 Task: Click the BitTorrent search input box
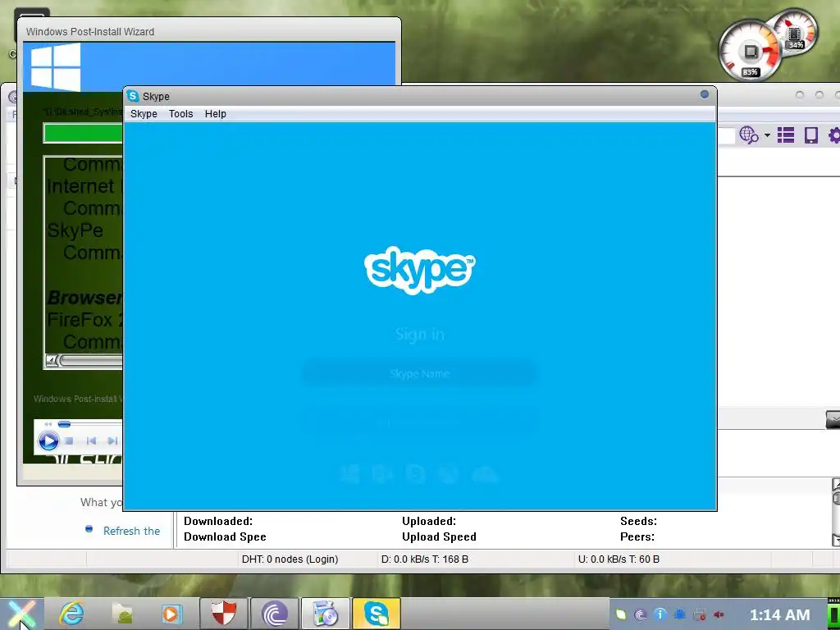pos(726,135)
